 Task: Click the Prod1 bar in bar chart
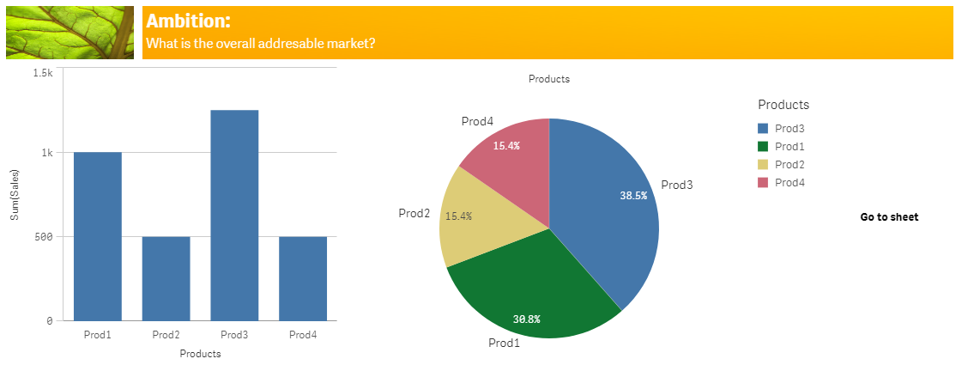pos(97,236)
